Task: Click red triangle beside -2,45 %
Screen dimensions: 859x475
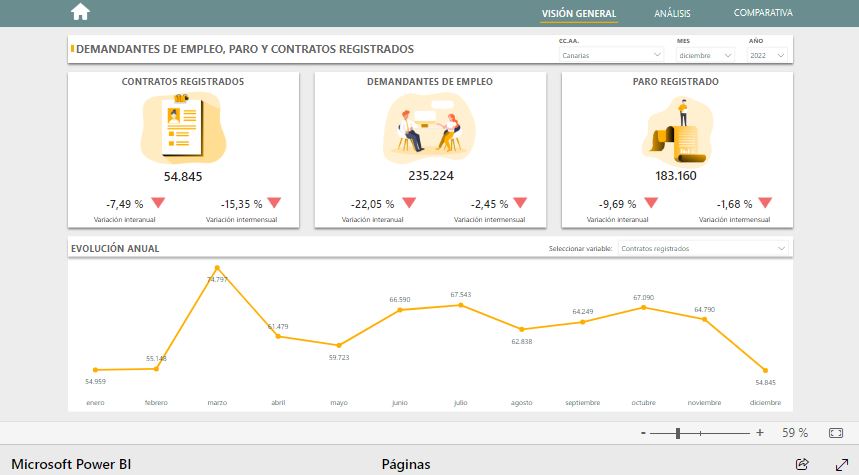Action: pos(520,203)
